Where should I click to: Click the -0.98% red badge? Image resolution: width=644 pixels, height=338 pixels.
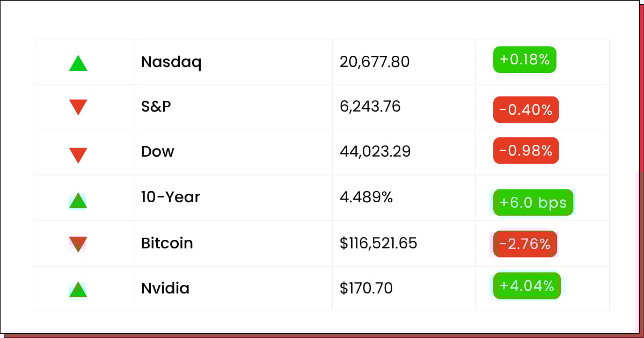(x=526, y=151)
